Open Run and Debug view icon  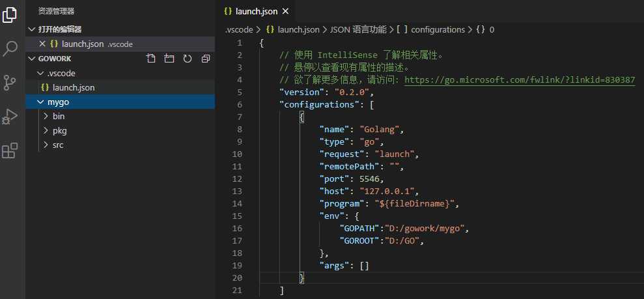10,117
